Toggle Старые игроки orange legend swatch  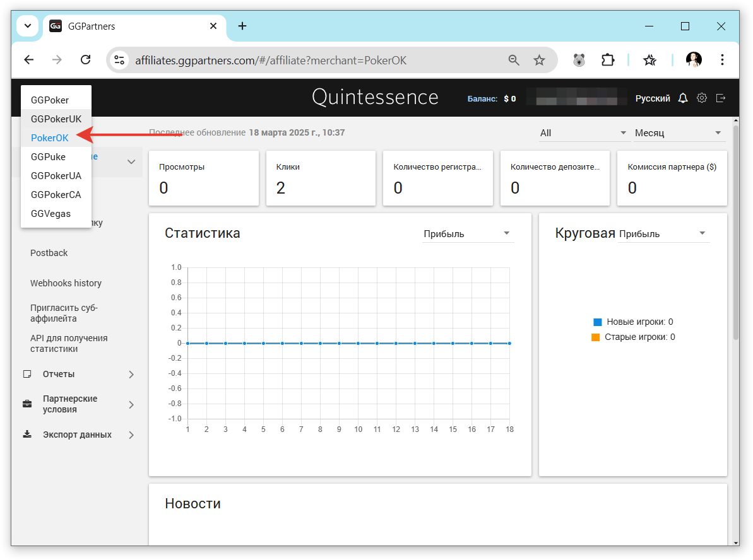point(595,337)
